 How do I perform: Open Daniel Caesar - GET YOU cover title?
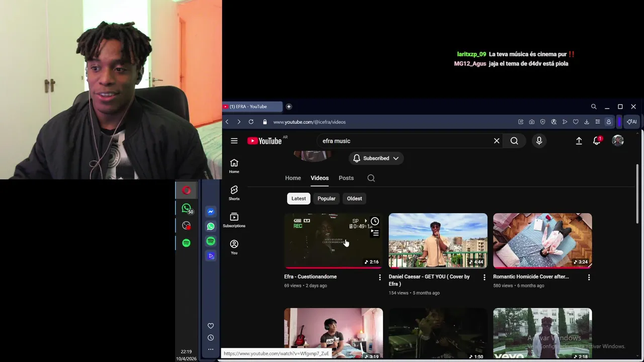click(429, 280)
